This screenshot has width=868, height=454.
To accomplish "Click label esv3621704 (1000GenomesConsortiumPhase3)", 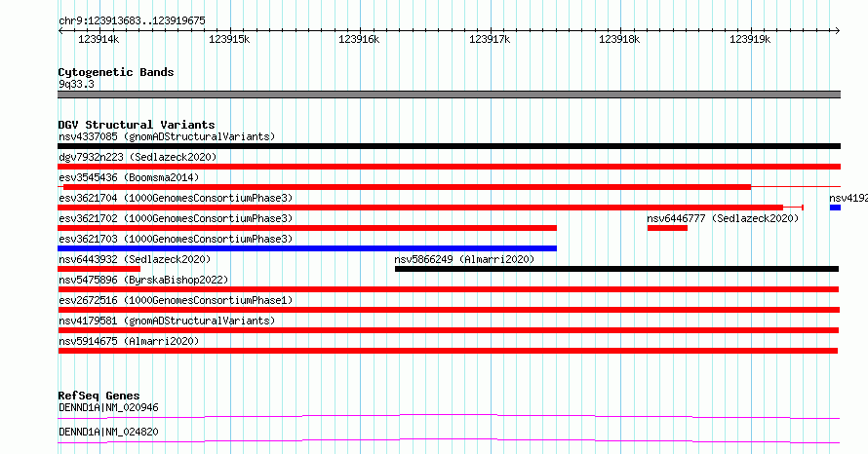I will coord(176,198).
